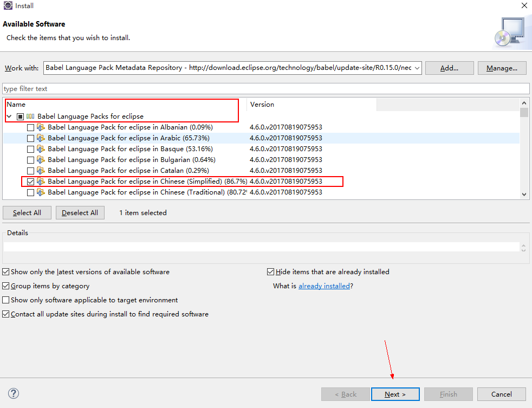Image resolution: width=532 pixels, height=408 pixels.
Task: Click the Details text area
Action: tap(261, 247)
